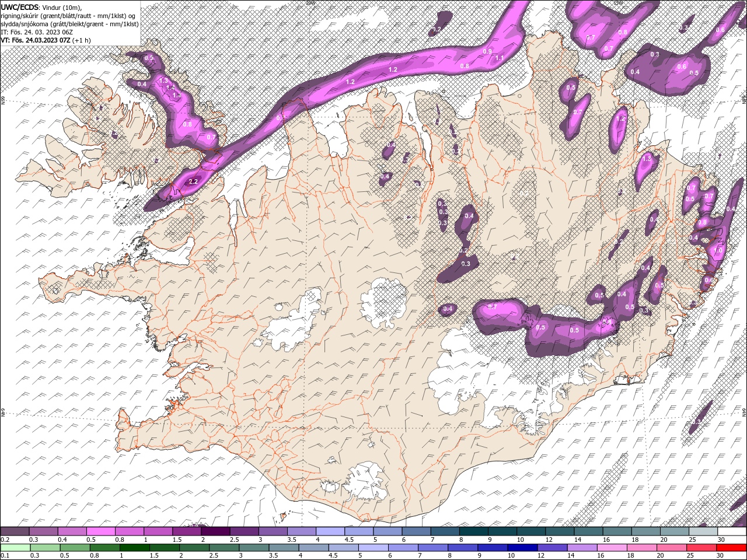Click the 25 label in the lower legend row
The height and width of the screenshot is (560, 747).
tap(690, 555)
